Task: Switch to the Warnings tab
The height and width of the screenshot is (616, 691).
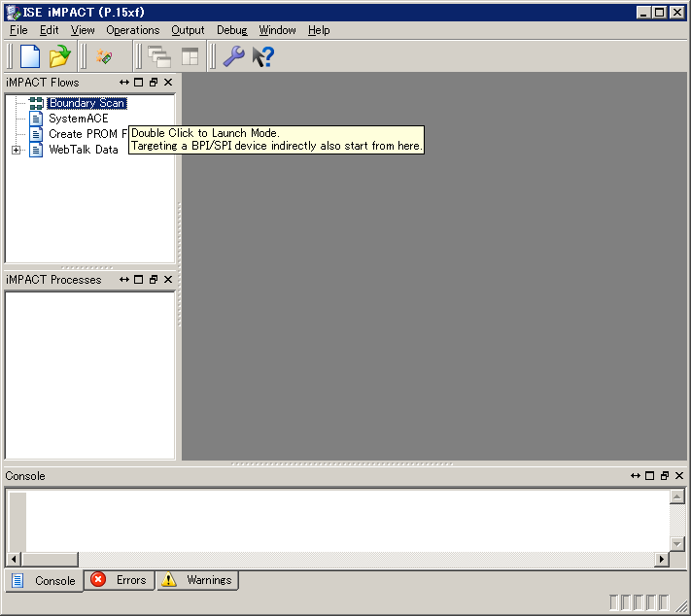Action: 197,580
